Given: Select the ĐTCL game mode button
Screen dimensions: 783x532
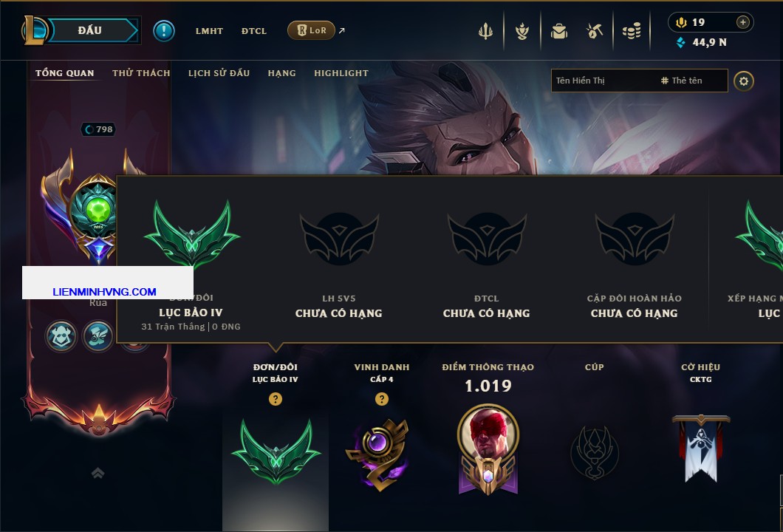Looking at the screenshot, I should [x=253, y=31].
